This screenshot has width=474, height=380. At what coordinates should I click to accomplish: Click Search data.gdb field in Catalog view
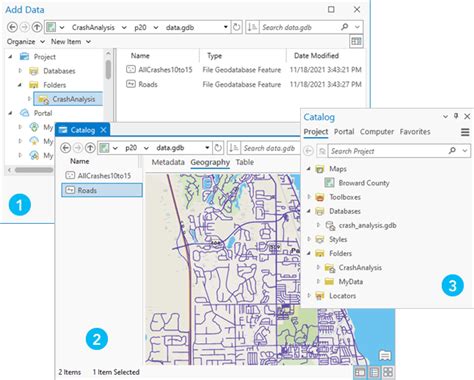[x=270, y=148]
